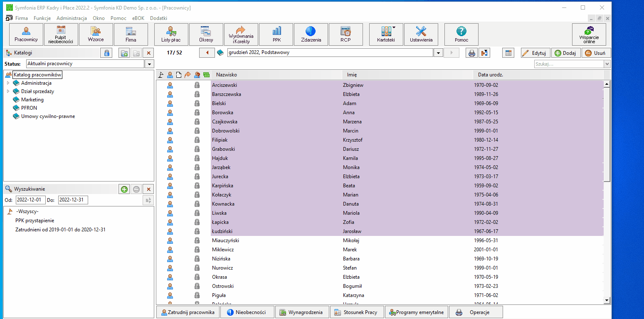
Task: Open the Okno menu
Action: pyautogui.click(x=99, y=18)
